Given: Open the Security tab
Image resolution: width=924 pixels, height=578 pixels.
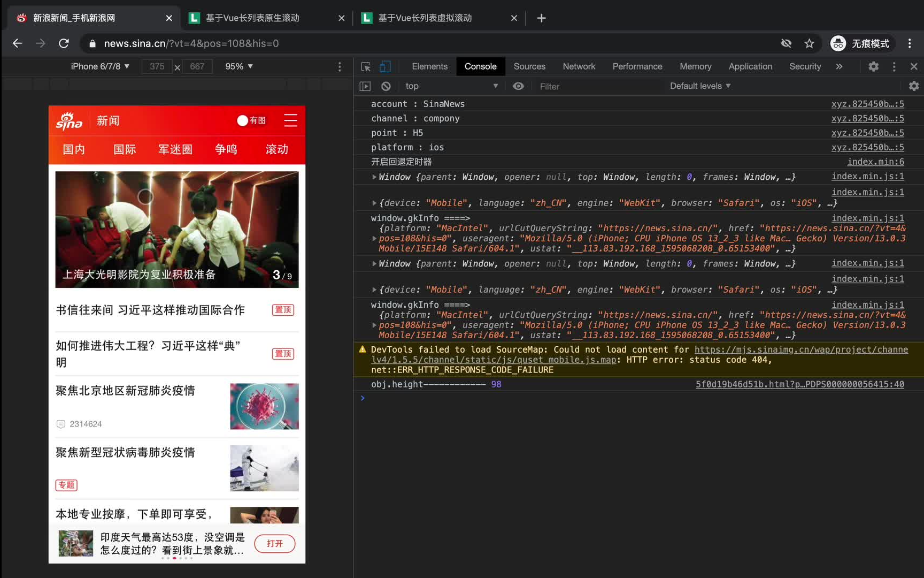Looking at the screenshot, I should [x=805, y=66].
